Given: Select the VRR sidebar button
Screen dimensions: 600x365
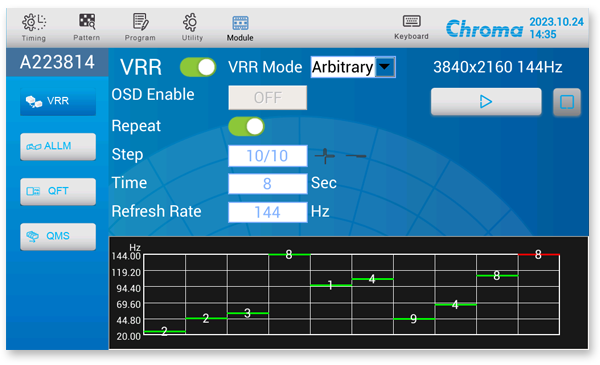Looking at the screenshot, I should coord(58,101).
